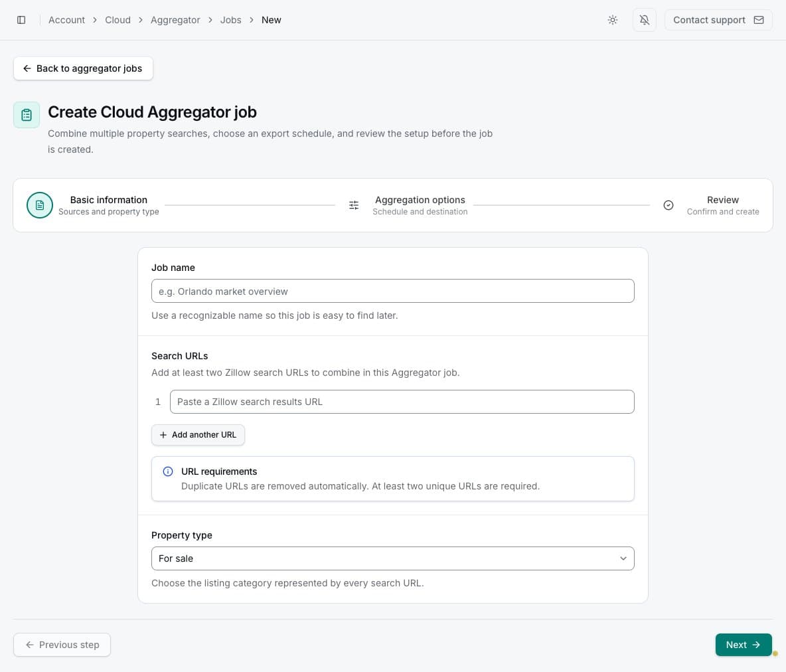786x672 pixels.
Task: Click the envelope icon in Contact support
Action: coord(758,20)
